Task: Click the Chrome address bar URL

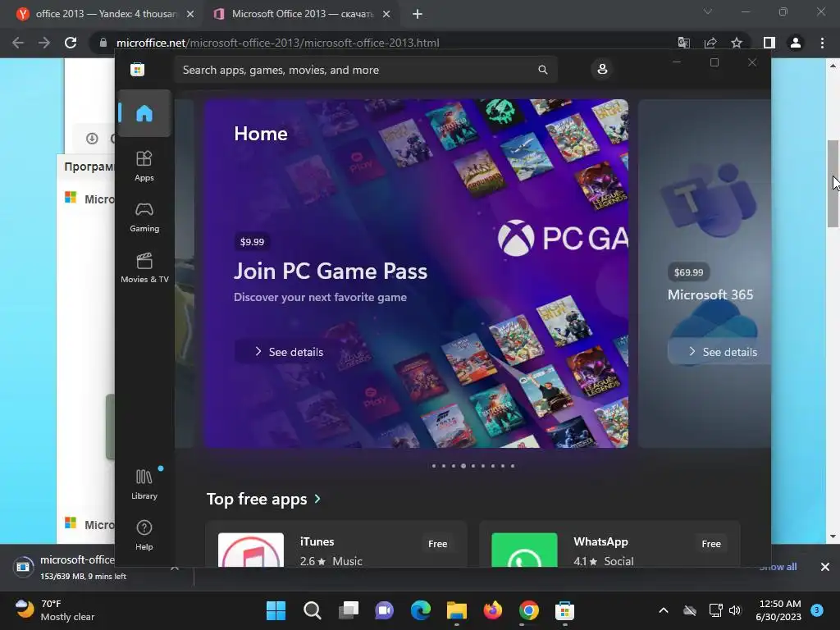Action: [x=277, y=43]
